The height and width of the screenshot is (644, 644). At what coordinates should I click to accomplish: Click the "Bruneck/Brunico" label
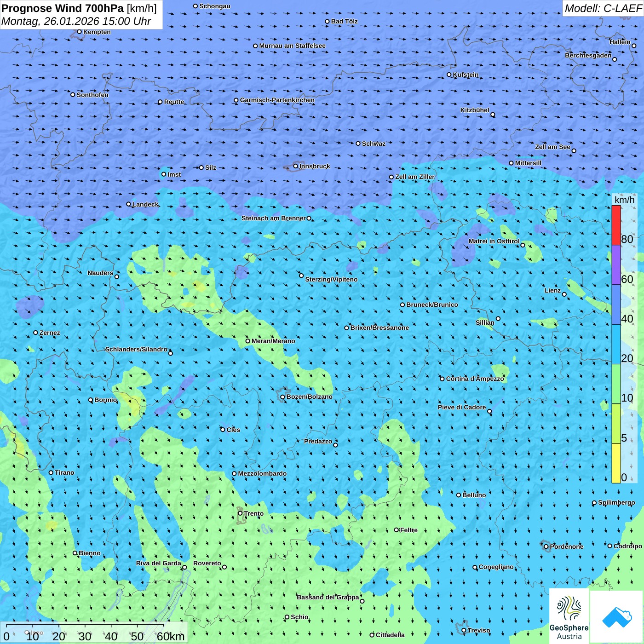tap(432, 305)
